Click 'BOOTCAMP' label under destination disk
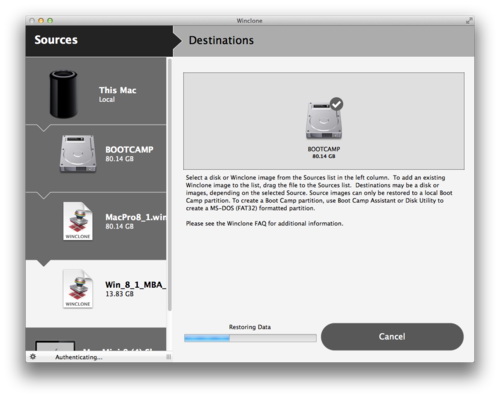Screen dimensions: 500x398 (x=324, y=149)
